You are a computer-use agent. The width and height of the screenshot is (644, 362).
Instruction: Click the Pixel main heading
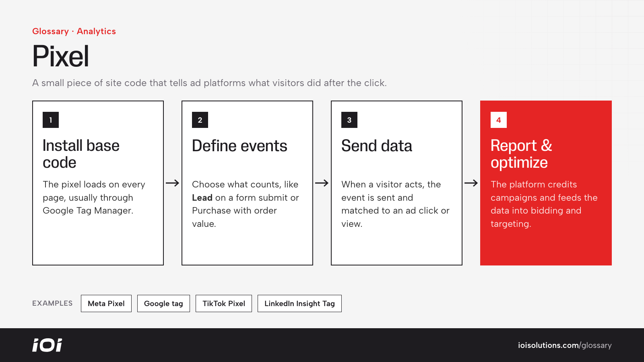[60, 56]
